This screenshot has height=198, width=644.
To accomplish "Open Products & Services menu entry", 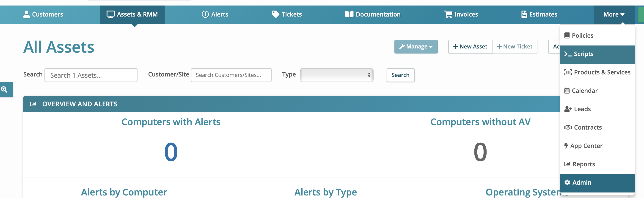I will pos(597,72).
